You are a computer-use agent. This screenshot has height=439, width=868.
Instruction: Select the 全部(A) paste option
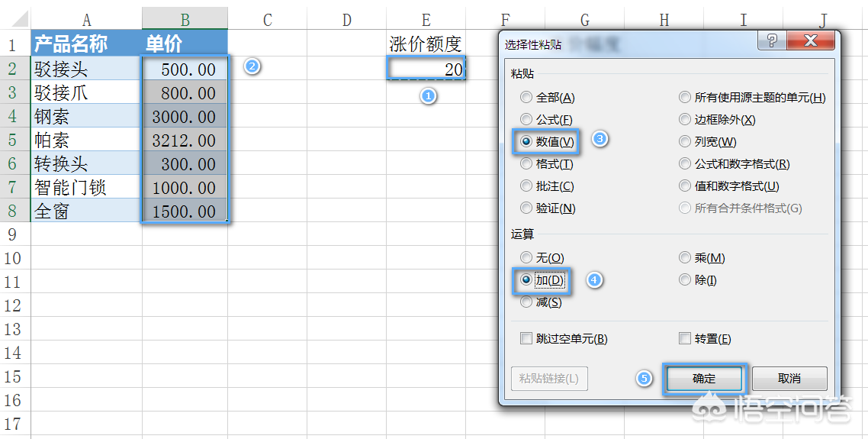click(526, 98)
